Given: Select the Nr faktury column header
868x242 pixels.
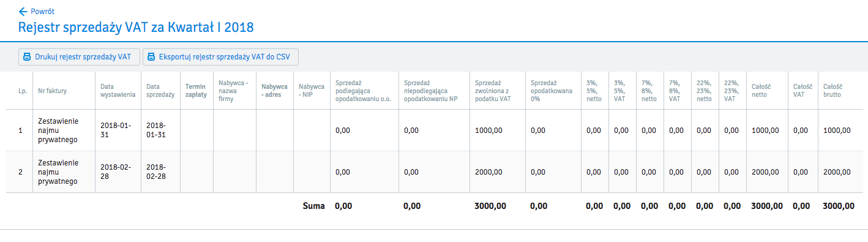Looking at the screenshot, I should pyautogui.click(x=52, y=91).
